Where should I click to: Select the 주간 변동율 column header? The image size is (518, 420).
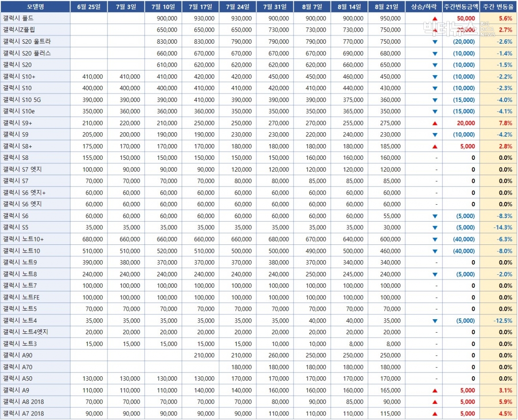pyautogui.click(x=499, y=7)
